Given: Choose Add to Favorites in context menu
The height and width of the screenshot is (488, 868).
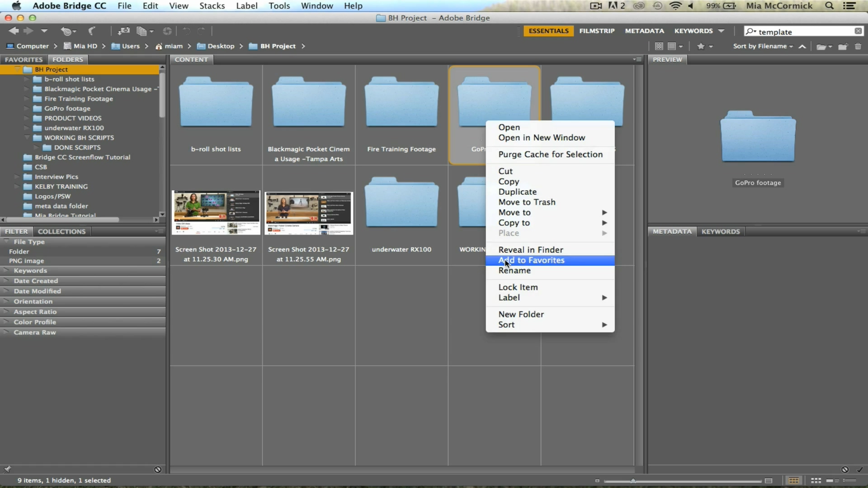Looking at the screenshot, I should [x=531, y=260].
